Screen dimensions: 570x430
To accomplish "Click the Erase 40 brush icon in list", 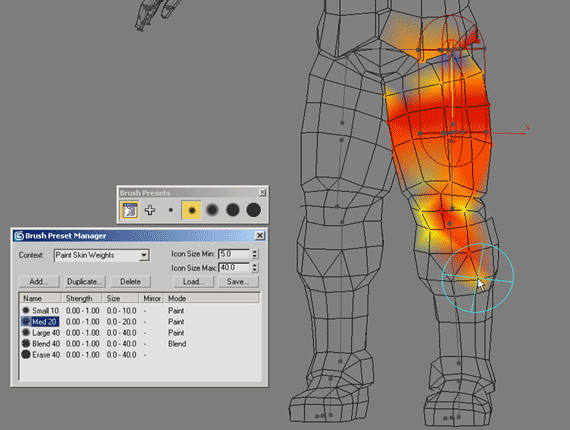I will click(x=26, y=354).
